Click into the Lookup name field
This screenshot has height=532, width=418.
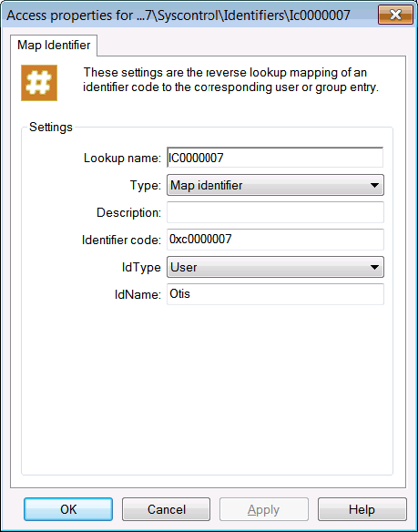point(275,158)
